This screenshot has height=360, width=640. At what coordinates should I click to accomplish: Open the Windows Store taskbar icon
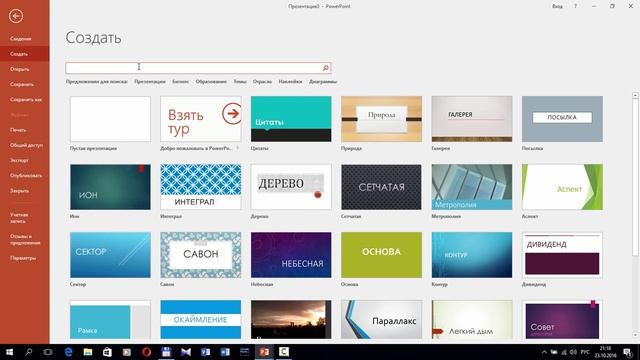pyautogui.click(x=107, y=352)
